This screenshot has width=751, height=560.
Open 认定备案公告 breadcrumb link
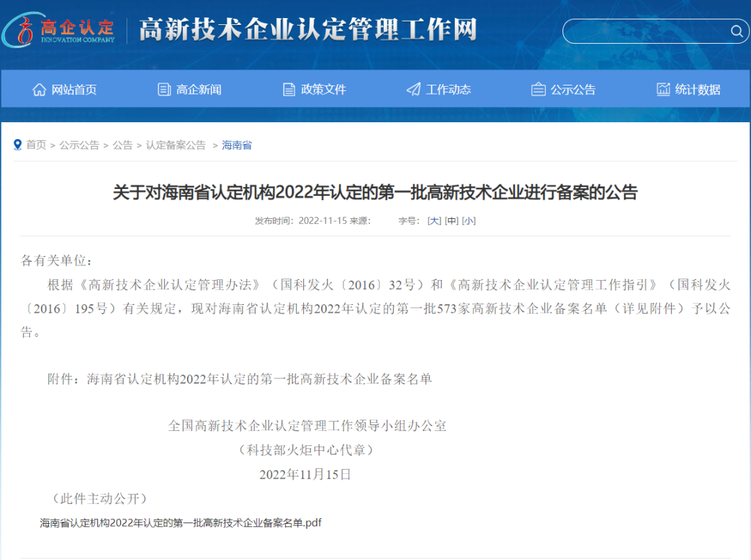click(x=175, y=145)
